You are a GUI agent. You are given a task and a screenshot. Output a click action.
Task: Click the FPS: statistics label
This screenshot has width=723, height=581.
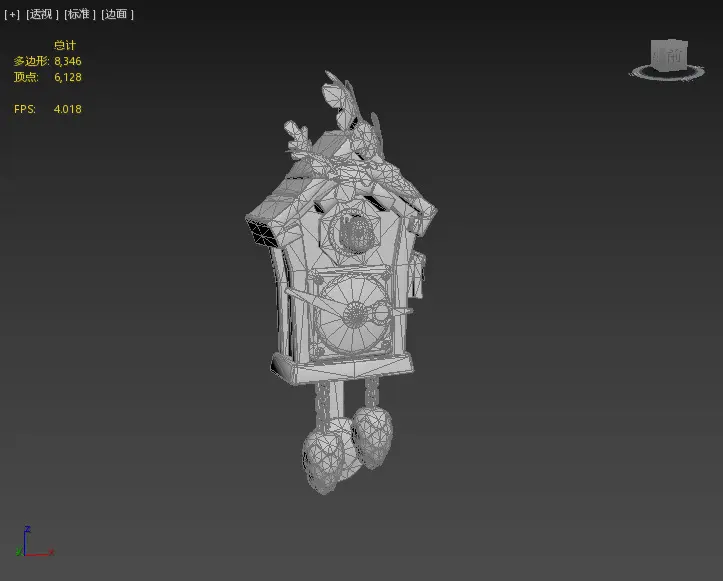[25, 109]
